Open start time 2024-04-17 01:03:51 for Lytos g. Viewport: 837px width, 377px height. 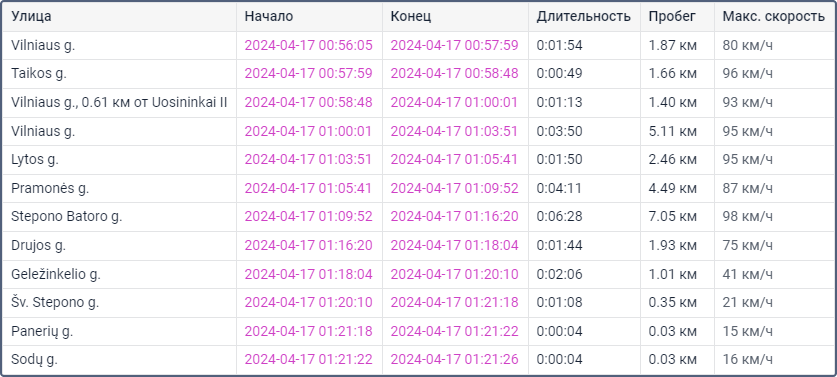(x=308, y=160)
